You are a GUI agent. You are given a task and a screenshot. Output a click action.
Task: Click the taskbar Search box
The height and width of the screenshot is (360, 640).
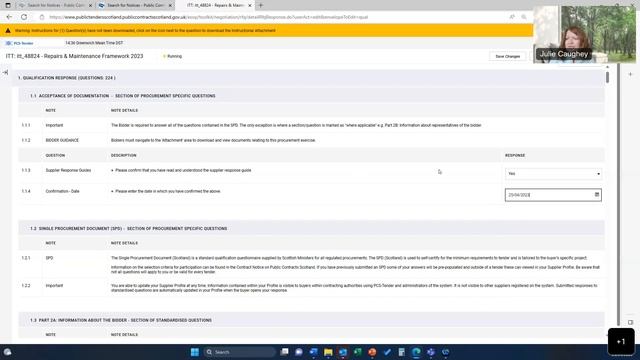239,352
